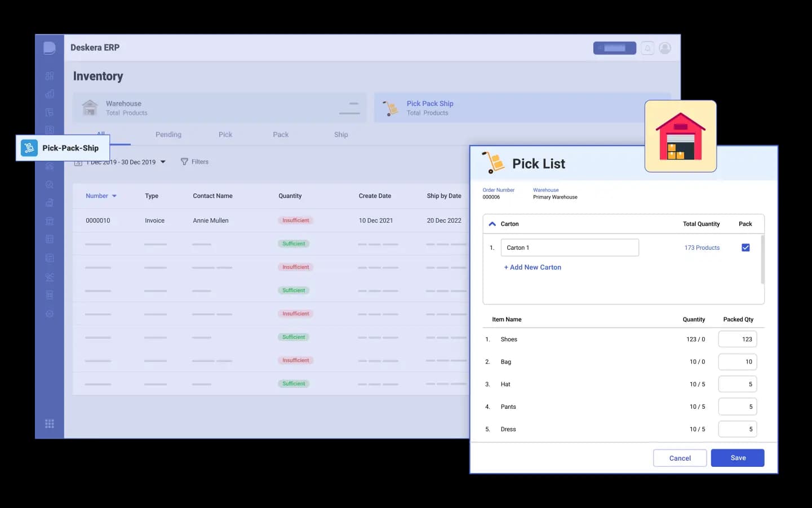Click the Add New Carton link
The height and width of the screenshot is (508, 812).
coord(533,267)
